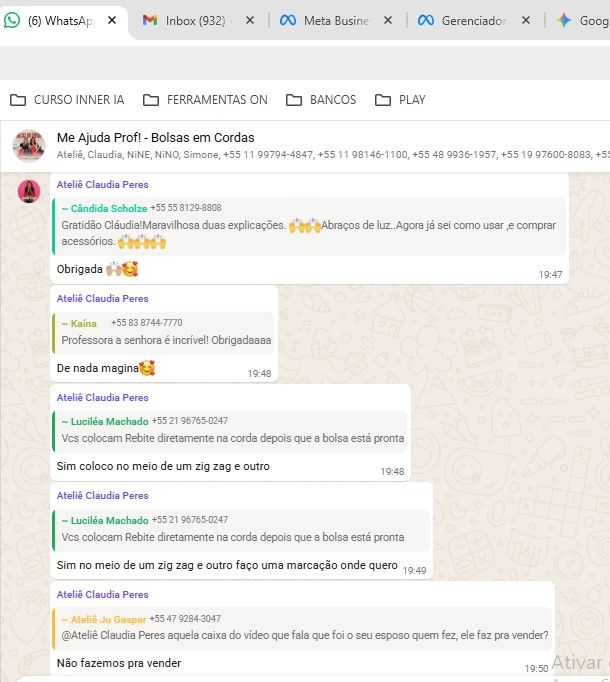Open the PLAY bookmark folder

(x=400, y=100)
